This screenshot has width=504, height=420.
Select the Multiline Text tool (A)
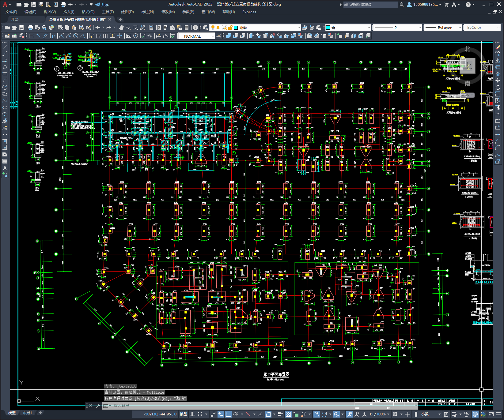click(x=5, y=168)
